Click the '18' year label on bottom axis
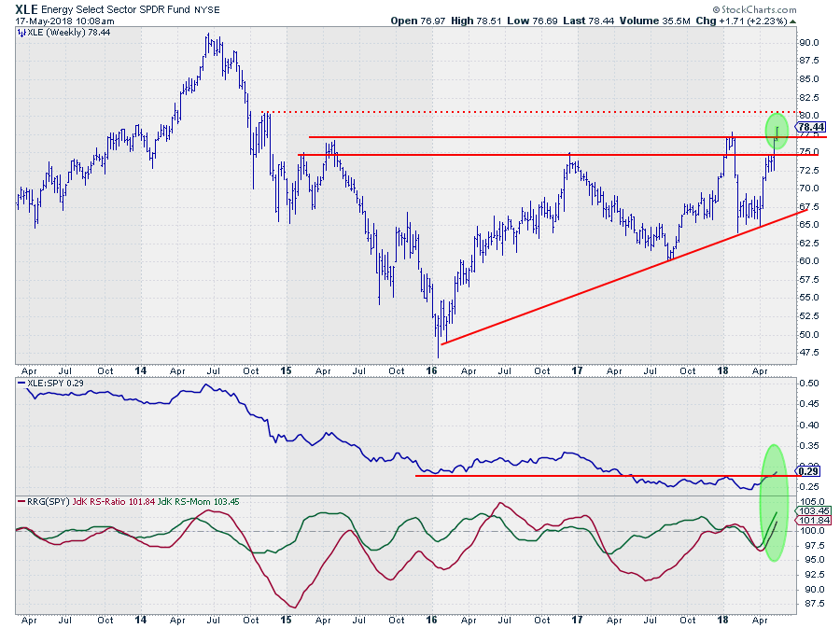 coord(722,620)
